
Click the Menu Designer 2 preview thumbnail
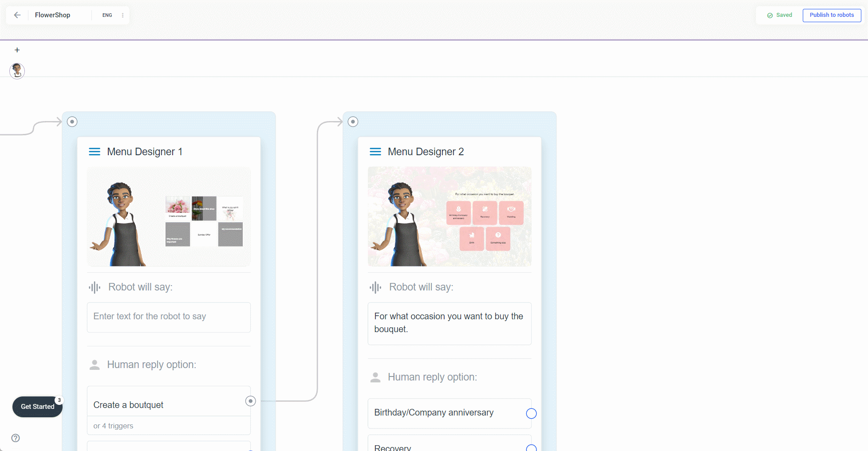[x=450, y=217]
